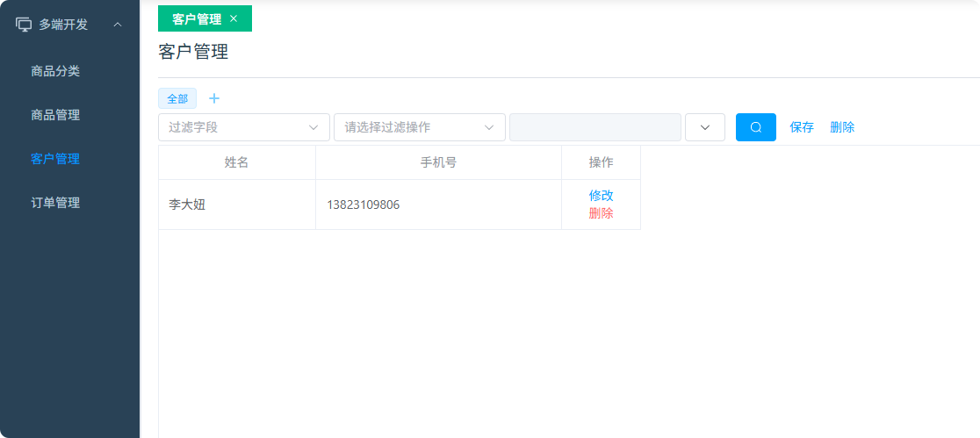Click 修改 for customer 李大妞
Viewport: 980px width, 438px height.
tap(601, 196)
